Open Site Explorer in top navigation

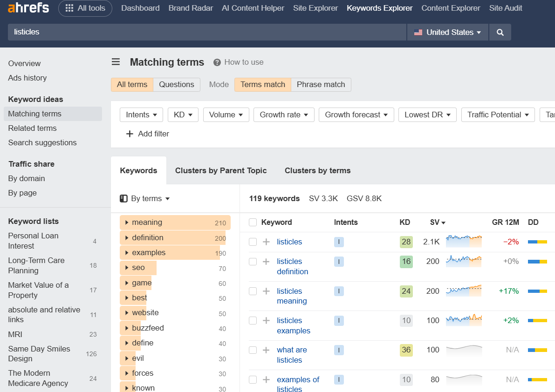point(315,8)
